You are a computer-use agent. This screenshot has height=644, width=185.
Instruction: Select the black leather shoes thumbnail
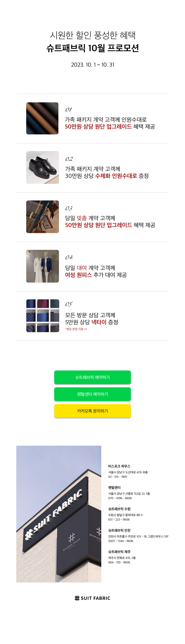point(43,167)
